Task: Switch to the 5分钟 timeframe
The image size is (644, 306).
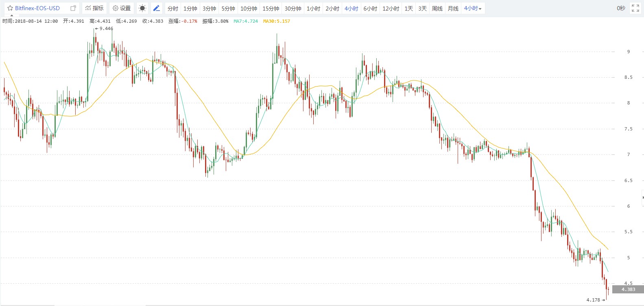Action: click(228, 9)
